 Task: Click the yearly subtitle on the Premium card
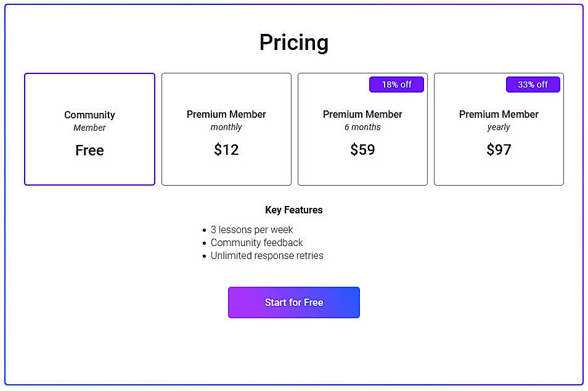coord(499,128)
